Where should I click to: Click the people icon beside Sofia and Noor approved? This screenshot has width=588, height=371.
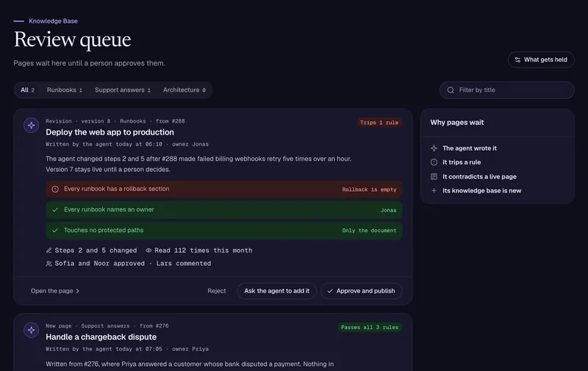pos(49,264)
